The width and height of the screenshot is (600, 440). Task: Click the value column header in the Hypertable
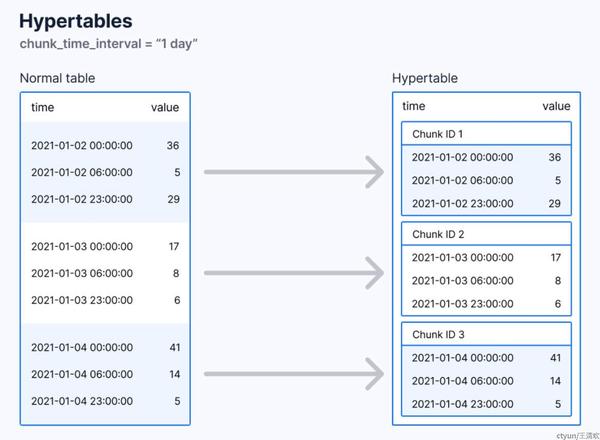[x=556, y=106]
